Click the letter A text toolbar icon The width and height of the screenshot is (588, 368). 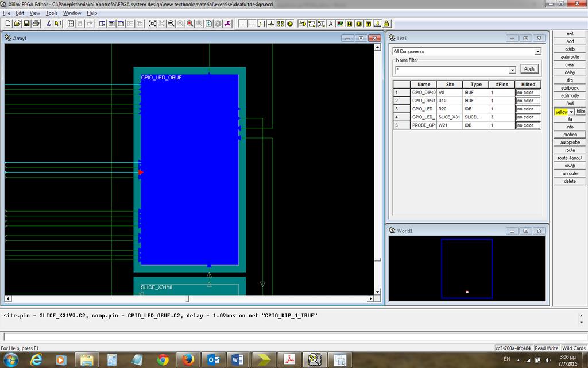tap(330, 24)
